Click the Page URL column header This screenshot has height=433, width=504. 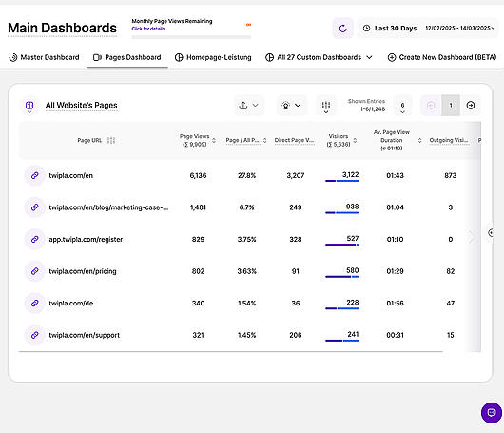(89, 140)
